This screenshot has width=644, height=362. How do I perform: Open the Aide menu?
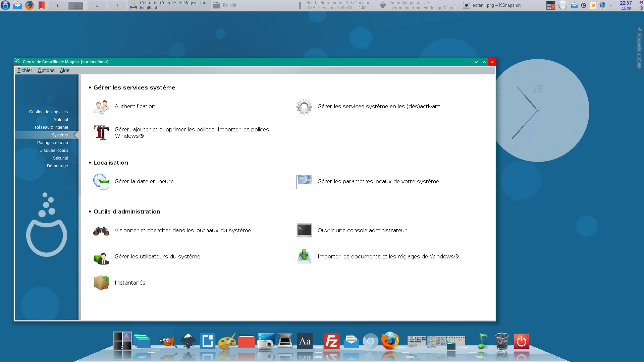(x=65, y=70)
